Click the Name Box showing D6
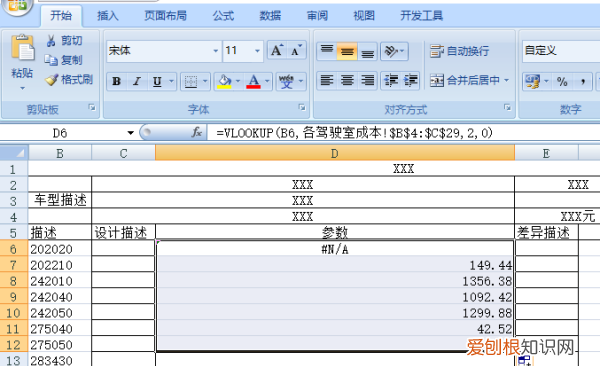Viewport: 600px width, 366px height. [x=60, y=133]
